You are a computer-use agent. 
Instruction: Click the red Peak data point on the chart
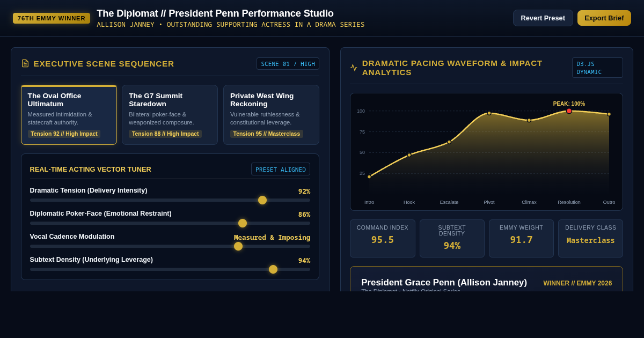point(569,111)
